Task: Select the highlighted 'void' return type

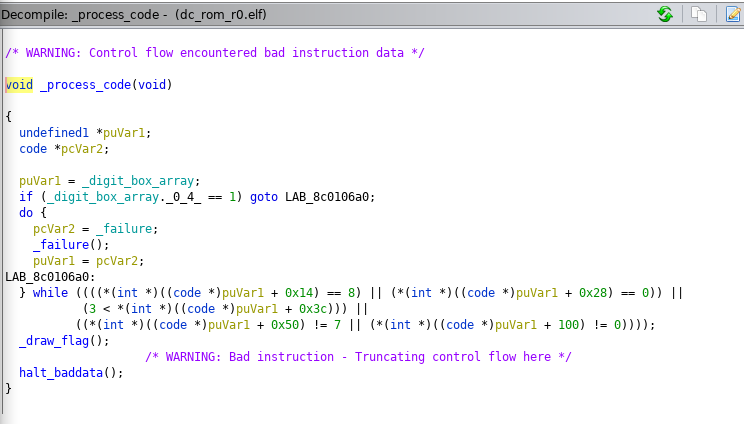Action: (19, 85)
